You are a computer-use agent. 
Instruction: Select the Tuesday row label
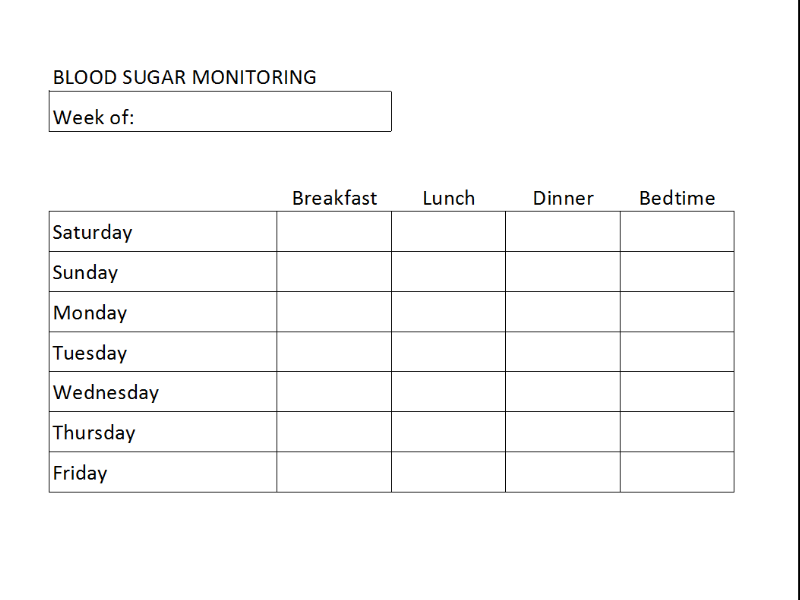coord(90,352)
